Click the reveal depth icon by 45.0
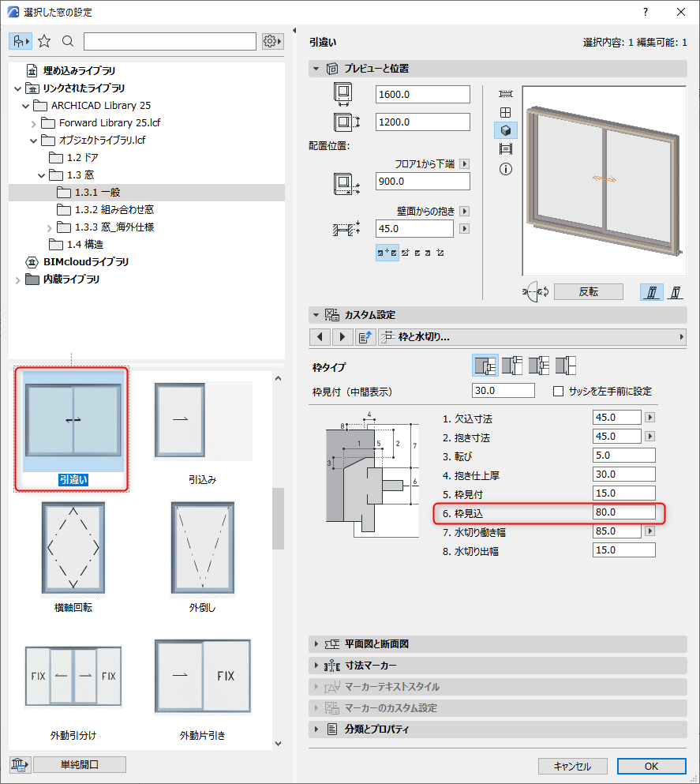 (x=346, y=229)
